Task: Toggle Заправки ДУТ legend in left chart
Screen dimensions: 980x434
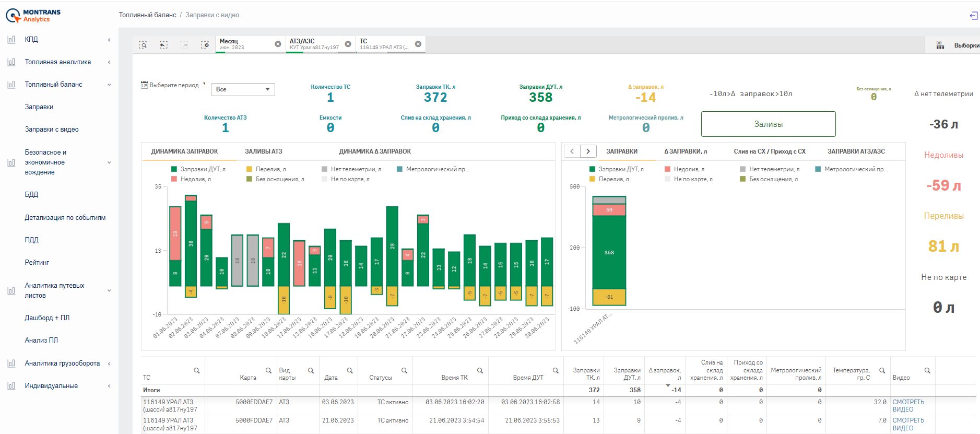Action: (198, 169)
